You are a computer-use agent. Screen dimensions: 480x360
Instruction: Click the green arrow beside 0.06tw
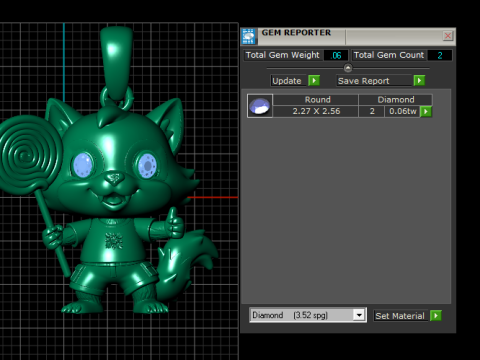click(426, 111)
